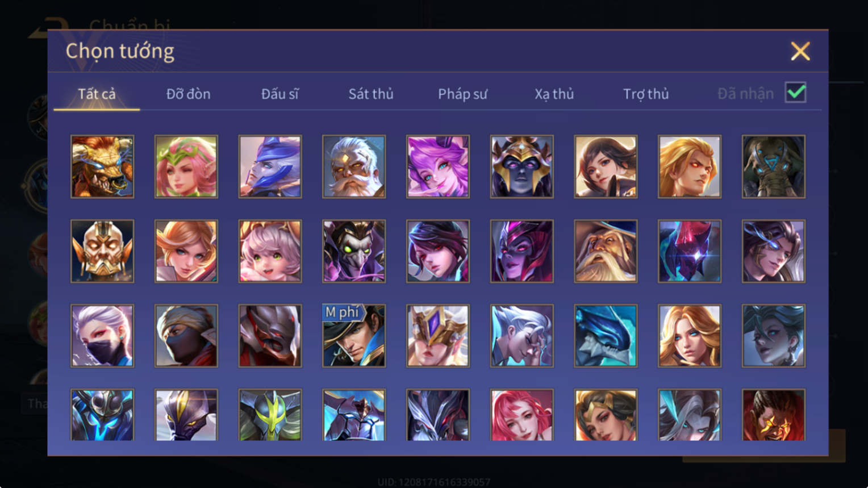
Task: Select the blonde man with red eyes
Action: pyautogui.click(x=690, y=166)
